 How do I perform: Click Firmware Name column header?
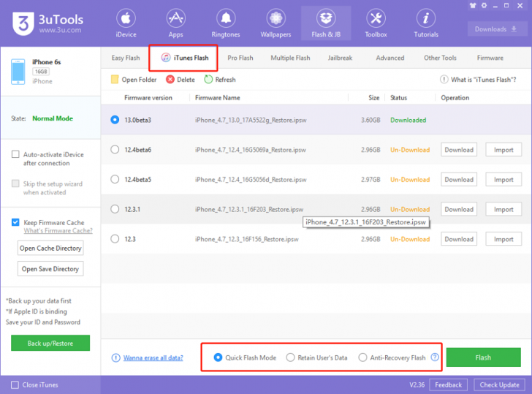point(217,98)
